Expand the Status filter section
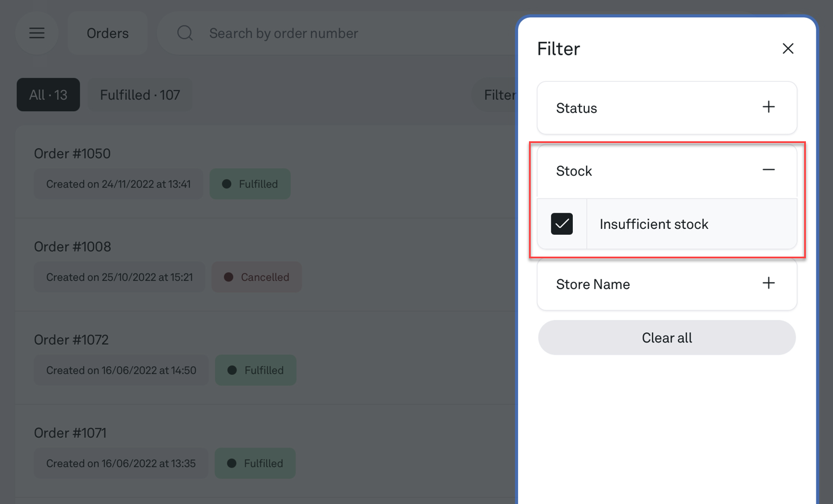This screenshot has height=504, width=833. [768, 107]
